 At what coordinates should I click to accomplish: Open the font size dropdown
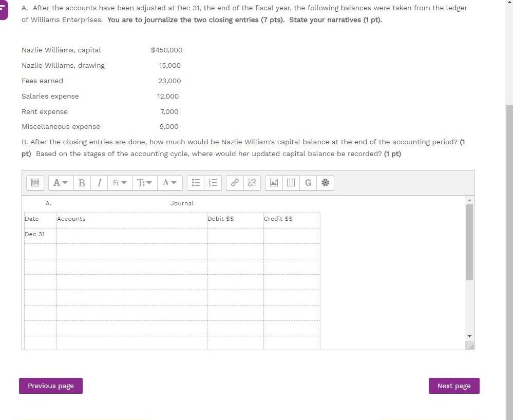[144, 182]
